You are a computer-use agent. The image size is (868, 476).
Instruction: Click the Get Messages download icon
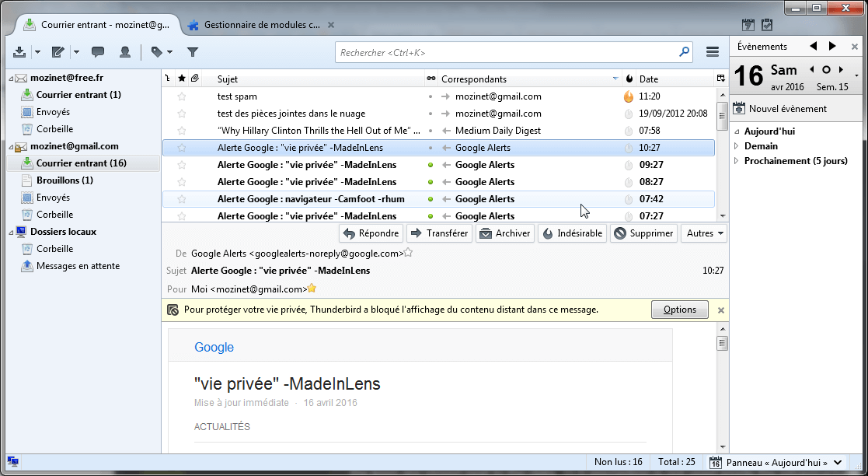click(x=20, y=52)
